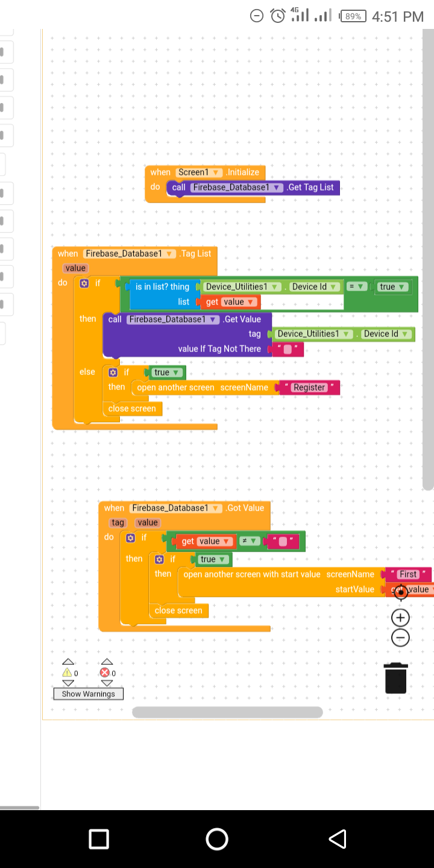Click value parameter of Got Value event
This screenshot has height=868, width=434.
point(147,523)
